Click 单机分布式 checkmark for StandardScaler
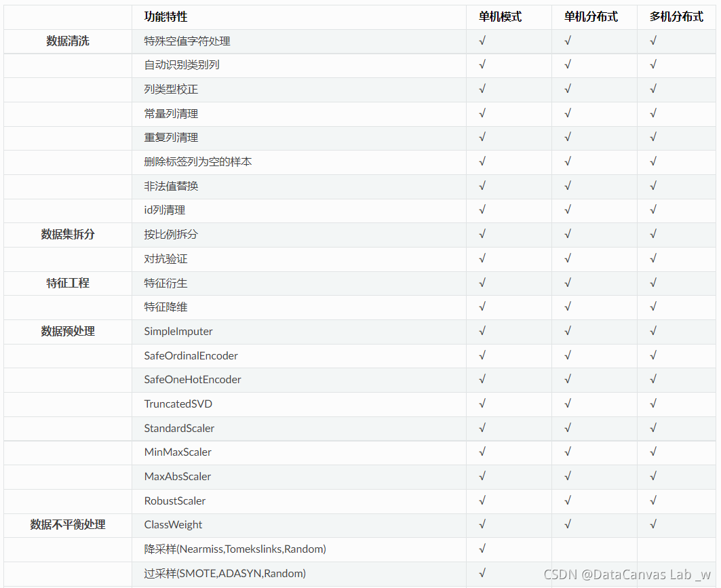The height and width of the screenshot is (588, 721). [x=568, y=428]
